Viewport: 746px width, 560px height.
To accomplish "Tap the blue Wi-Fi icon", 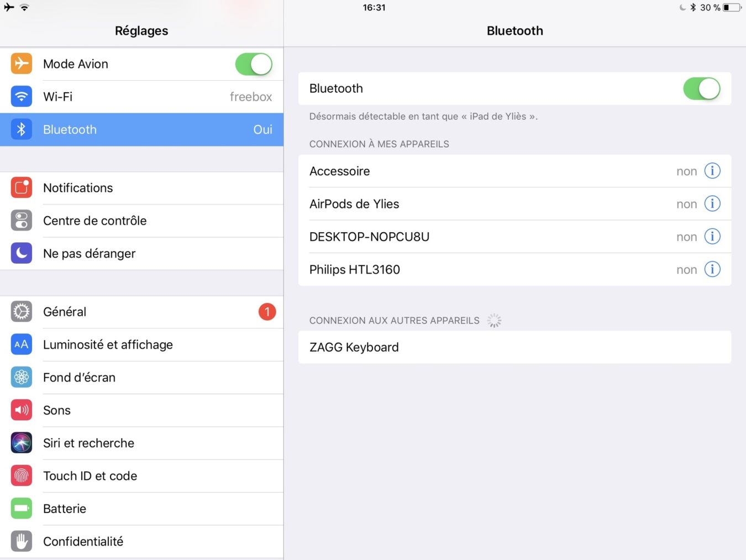I will 22,97.
